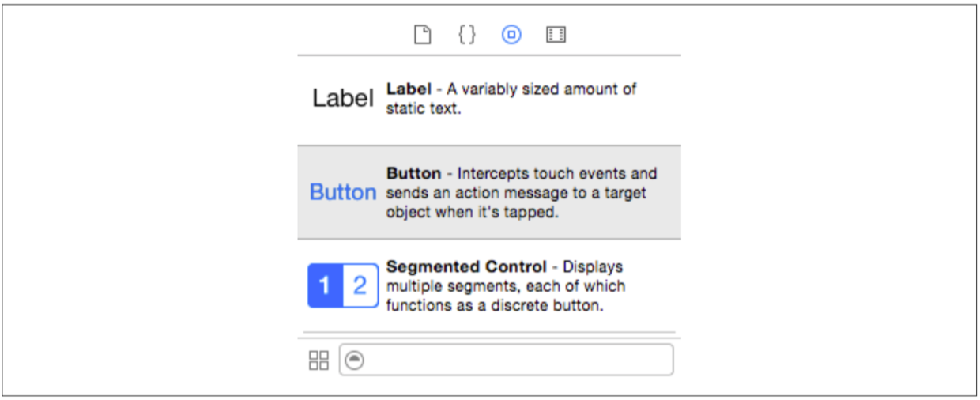The image size is (980, 400).
Task: Click 'functions as a discrete button.' line
Action: coord(495,305)
